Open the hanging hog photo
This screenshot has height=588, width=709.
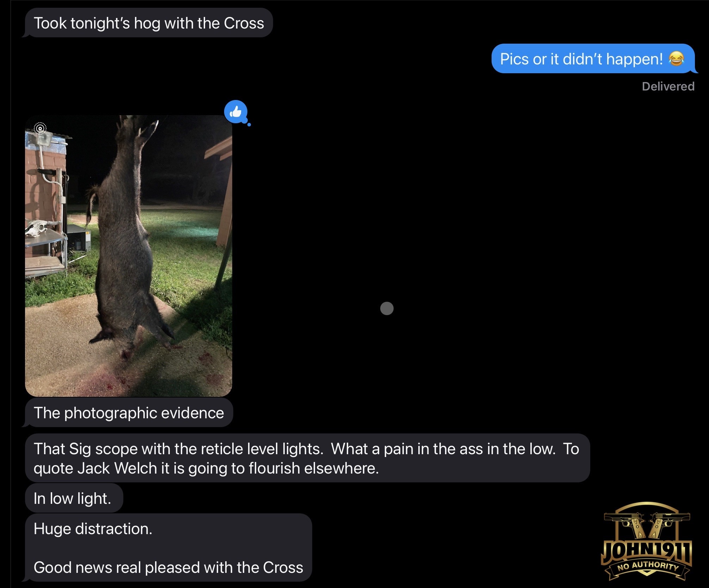pos(129,256)
